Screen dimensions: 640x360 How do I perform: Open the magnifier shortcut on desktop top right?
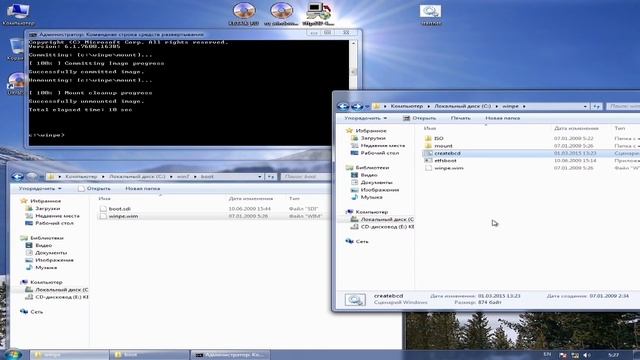(431, 15)
